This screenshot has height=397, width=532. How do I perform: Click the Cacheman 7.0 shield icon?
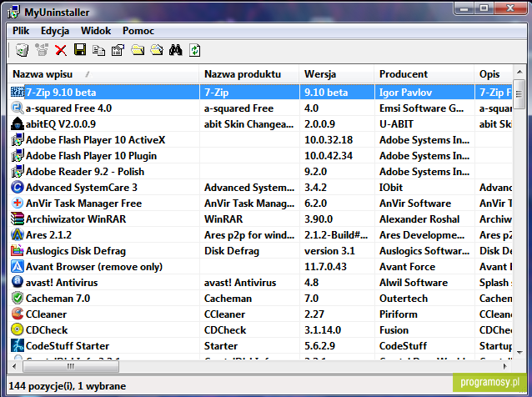pos(18,298)
